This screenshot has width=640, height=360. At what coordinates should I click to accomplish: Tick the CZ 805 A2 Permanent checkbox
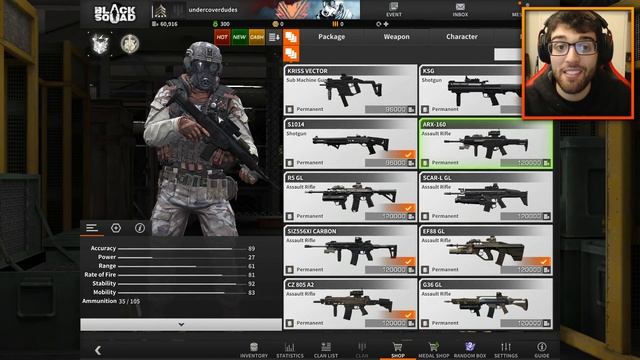tap(290, 323)
